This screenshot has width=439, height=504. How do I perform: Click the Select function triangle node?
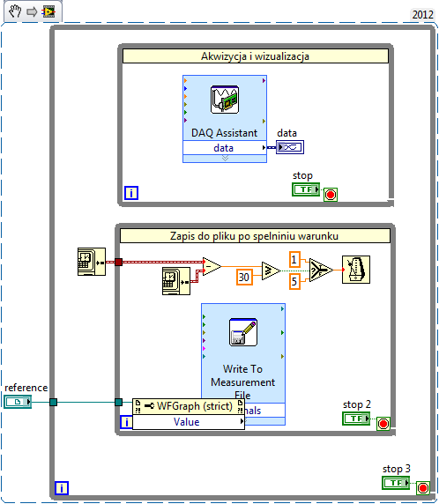321,271
